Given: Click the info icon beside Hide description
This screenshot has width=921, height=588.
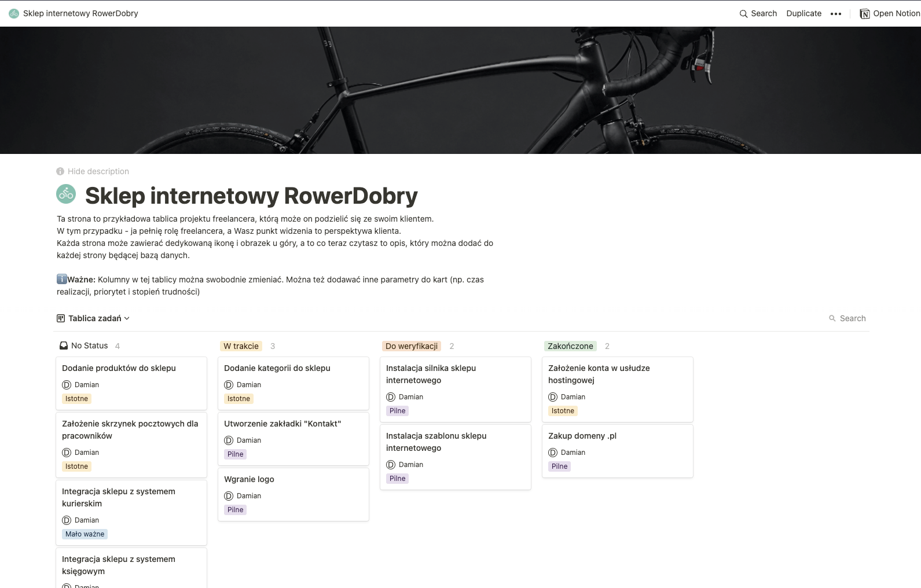Looking at the screenshot, I should [60, 171].
